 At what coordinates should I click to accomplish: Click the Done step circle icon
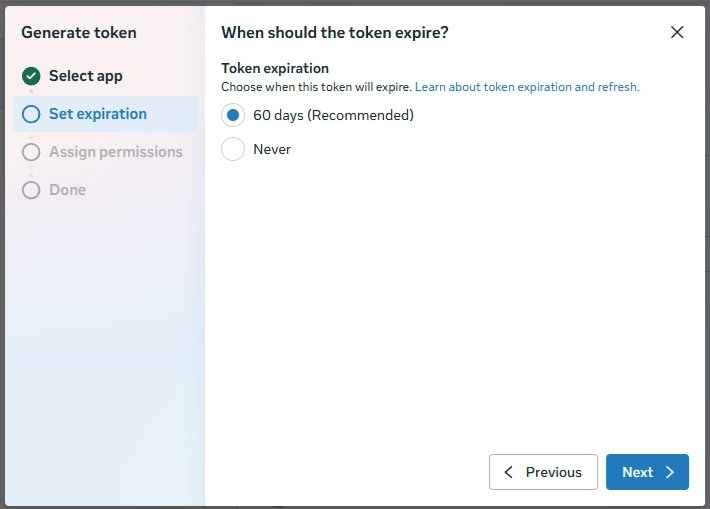[x=31, y=190]
